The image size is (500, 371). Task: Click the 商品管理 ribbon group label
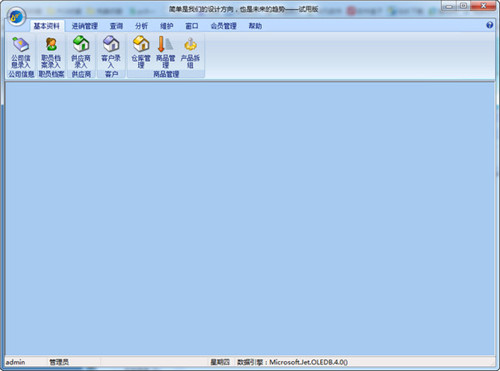coord(166,74)
